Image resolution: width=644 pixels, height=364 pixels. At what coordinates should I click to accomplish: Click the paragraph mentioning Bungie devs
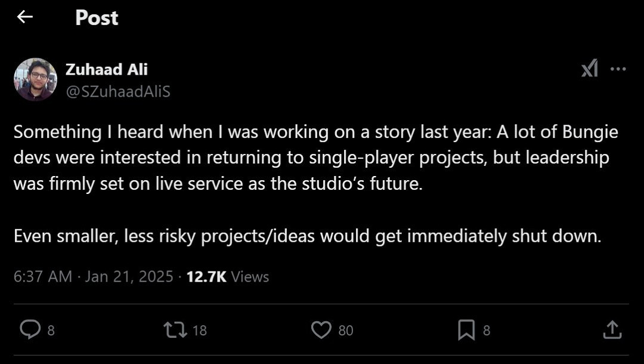[x=316, y=158]
